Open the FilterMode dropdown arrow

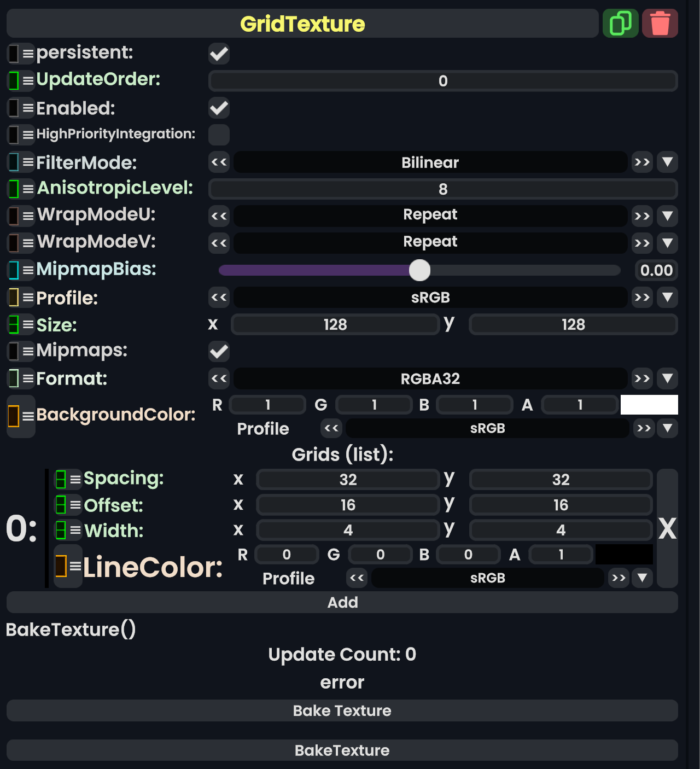click(x=667, y=162)
